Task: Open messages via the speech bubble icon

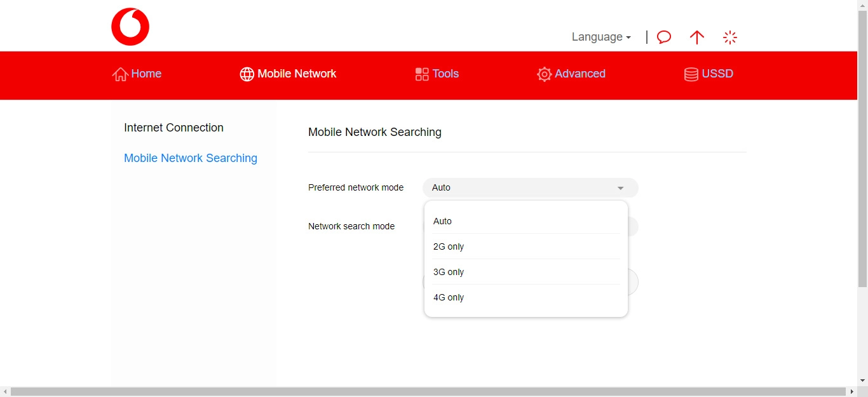Action: click(663, 37)
